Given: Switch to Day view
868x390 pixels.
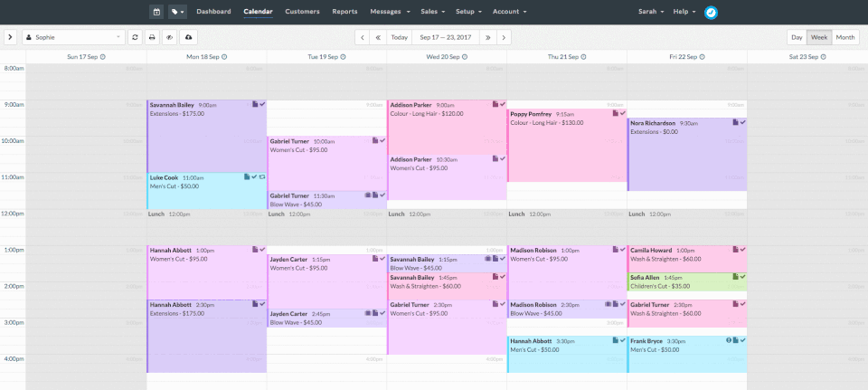Looking at the screenshot, I should (797, 38).
